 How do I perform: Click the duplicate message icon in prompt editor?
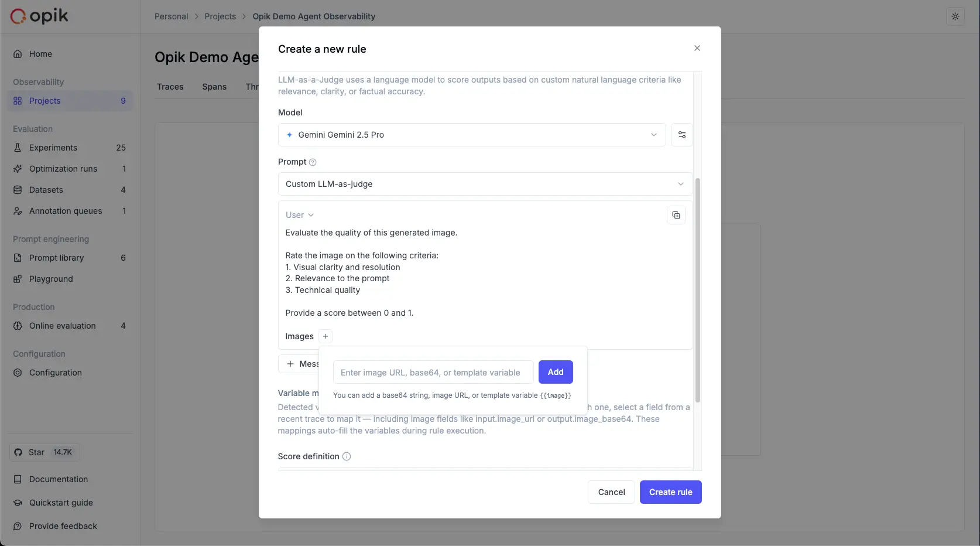click(676, 215)
